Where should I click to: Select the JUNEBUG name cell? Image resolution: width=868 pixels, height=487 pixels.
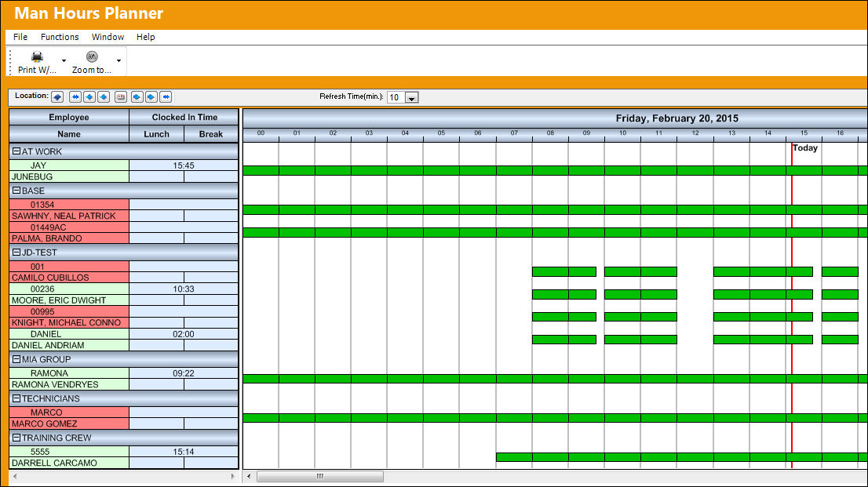(x=69, y=176)
